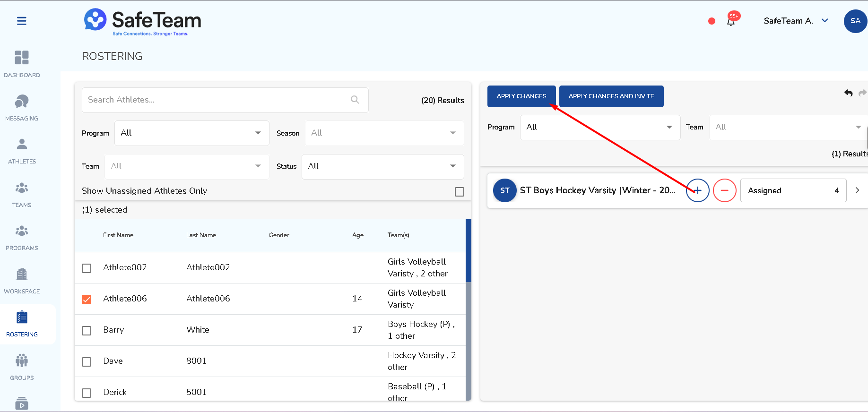The height and width of the screenshot is (412, 868).
Task: Click the SafeTeam logo
Action: point(143,22)
